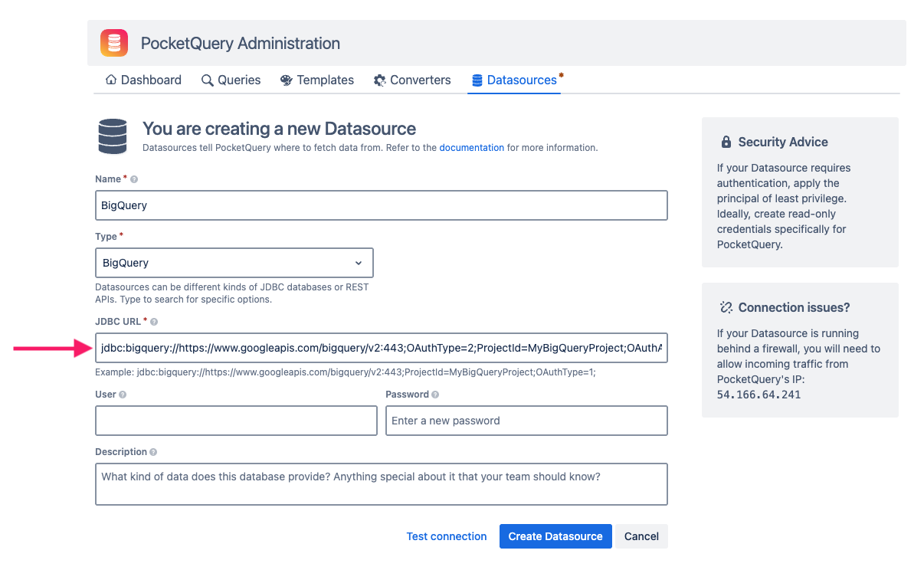Click the Datasources stack icon

coord(477,80)
